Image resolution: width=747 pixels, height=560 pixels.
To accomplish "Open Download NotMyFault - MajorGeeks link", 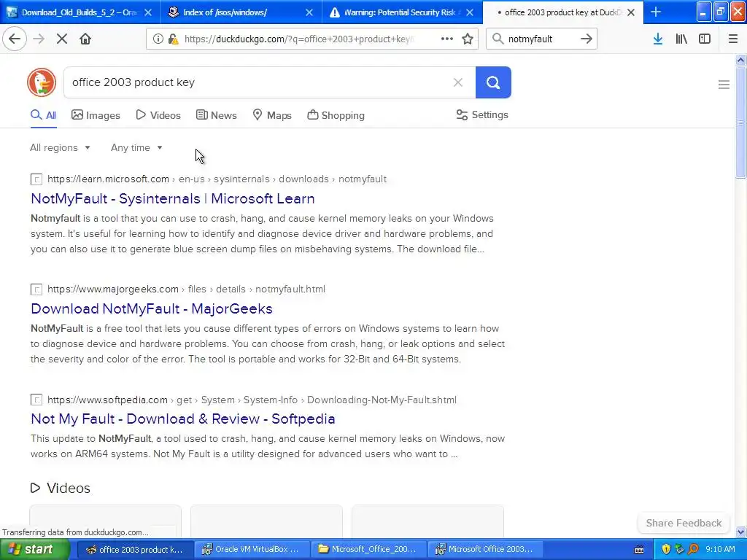I will tap(152, 308).
